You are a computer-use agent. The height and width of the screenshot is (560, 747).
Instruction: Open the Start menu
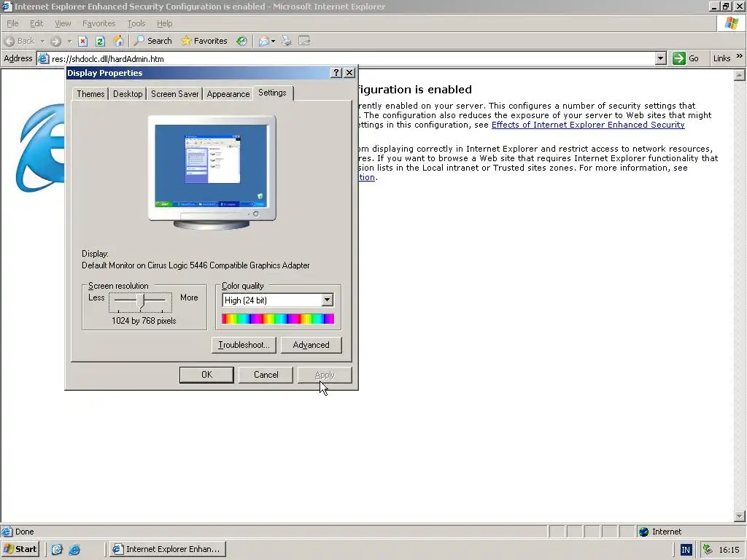point(20,549)
